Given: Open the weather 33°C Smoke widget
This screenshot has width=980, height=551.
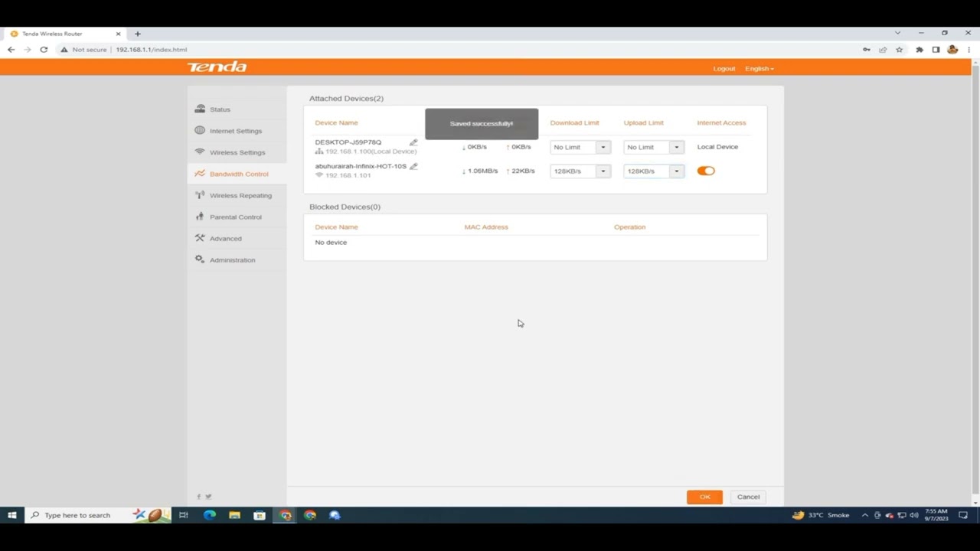Looking at the screenshot, I should click(821, 515).
